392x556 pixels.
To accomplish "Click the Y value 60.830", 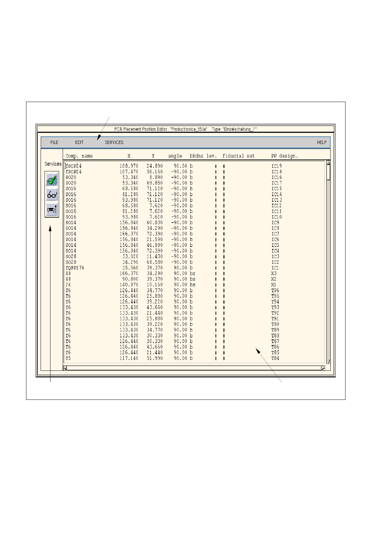I will 155,223.
